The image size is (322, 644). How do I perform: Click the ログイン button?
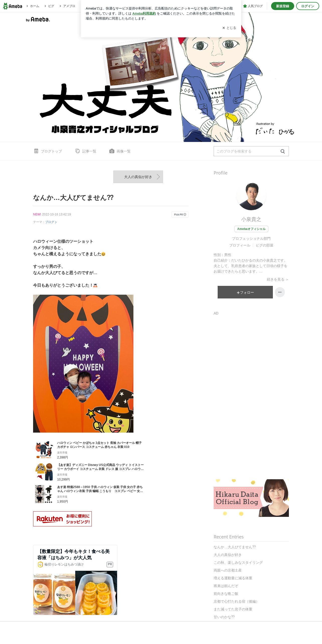click(308, 6)
